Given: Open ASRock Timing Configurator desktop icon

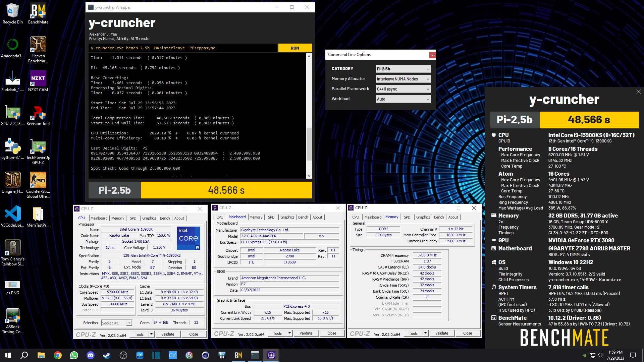Looking at the screenshot, I should click(x=12, y=321).
